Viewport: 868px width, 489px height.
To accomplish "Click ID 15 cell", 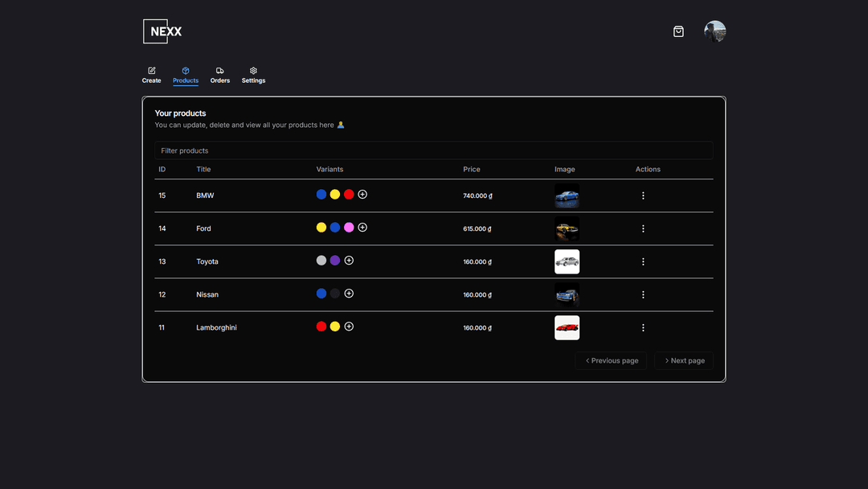I will tap(162, 195).
